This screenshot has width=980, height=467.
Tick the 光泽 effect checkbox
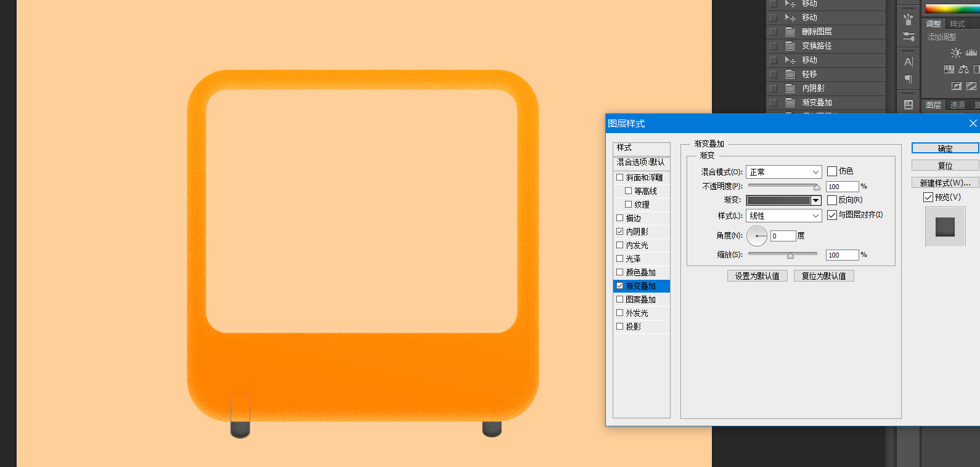(x=620, y=259)
